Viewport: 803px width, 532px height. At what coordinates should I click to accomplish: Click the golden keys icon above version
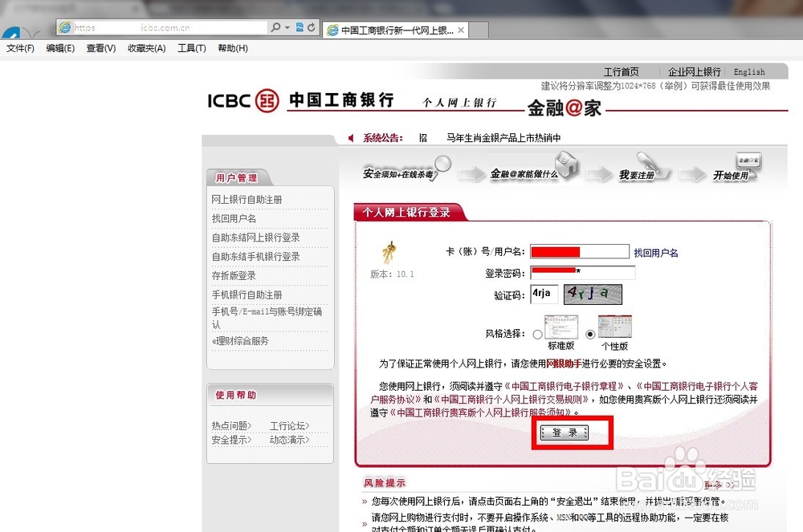(389, 252)
